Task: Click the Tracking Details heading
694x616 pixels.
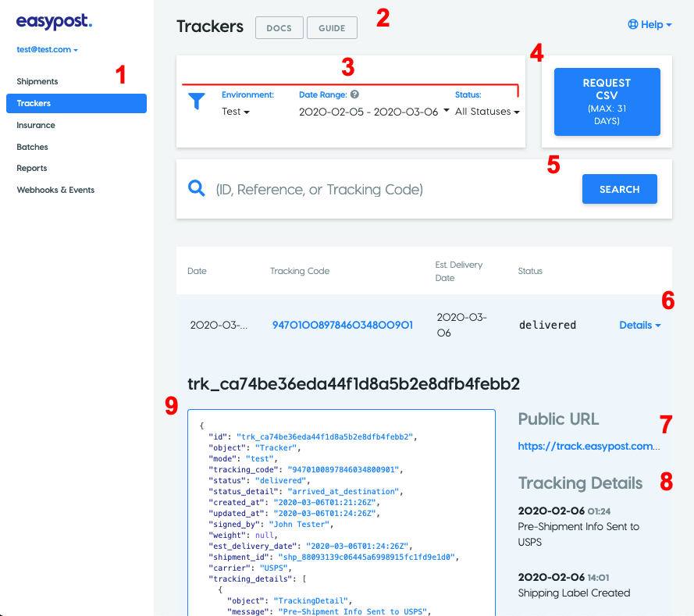Action: (x=580, y=483)
